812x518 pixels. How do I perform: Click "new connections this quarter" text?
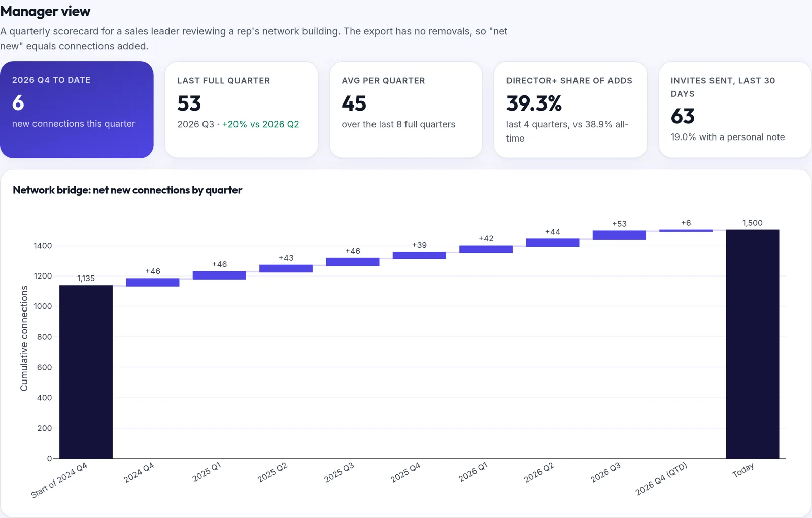pos(74,124)
